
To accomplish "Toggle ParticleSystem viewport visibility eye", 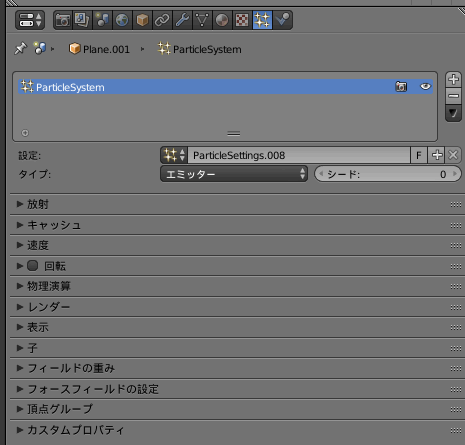I will tap(425, 87).
